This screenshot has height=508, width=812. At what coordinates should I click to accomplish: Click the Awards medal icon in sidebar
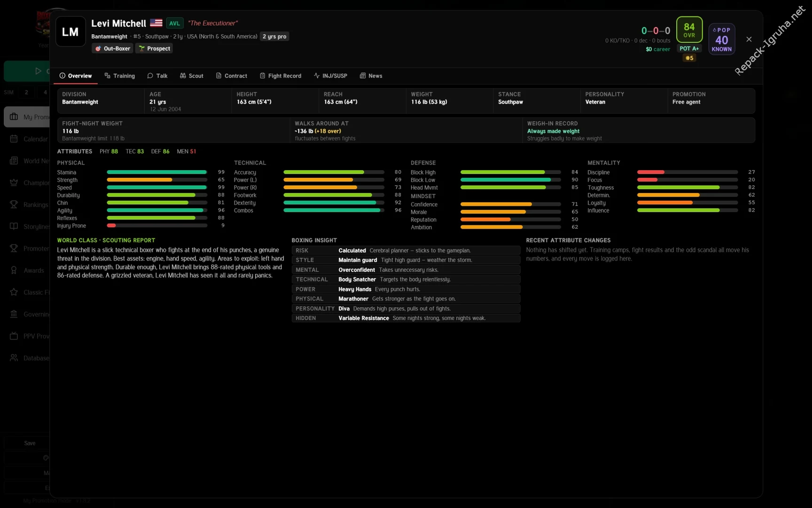14,270
